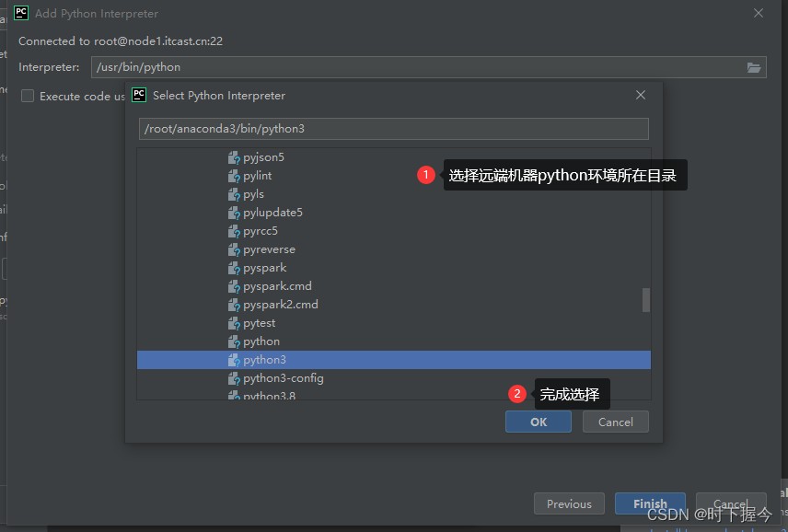Click the pyspark2.cmd file icon

(234, 305)
